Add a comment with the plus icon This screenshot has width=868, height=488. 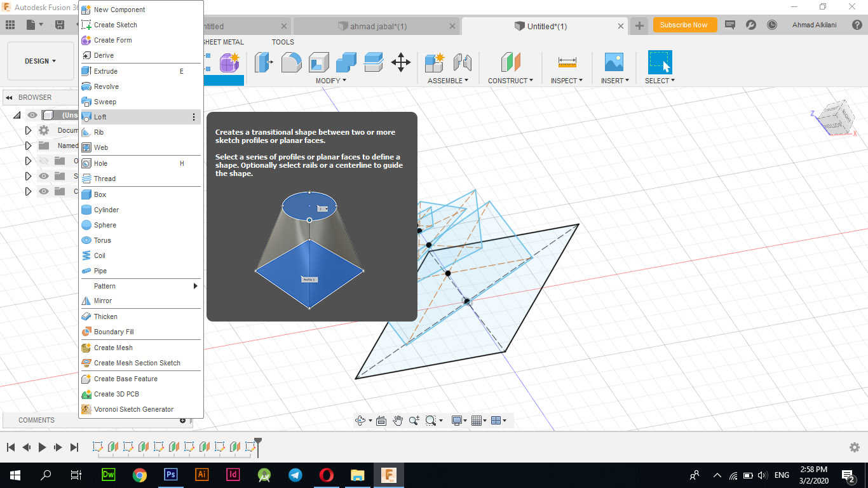[182, 420]
